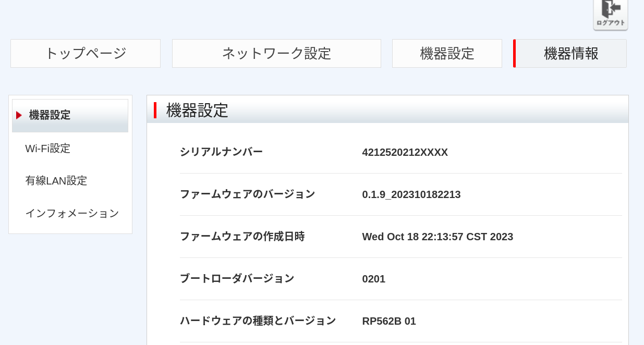Click the ファームウェアの作成日時 label
The image size is (644, 345).
242,236
